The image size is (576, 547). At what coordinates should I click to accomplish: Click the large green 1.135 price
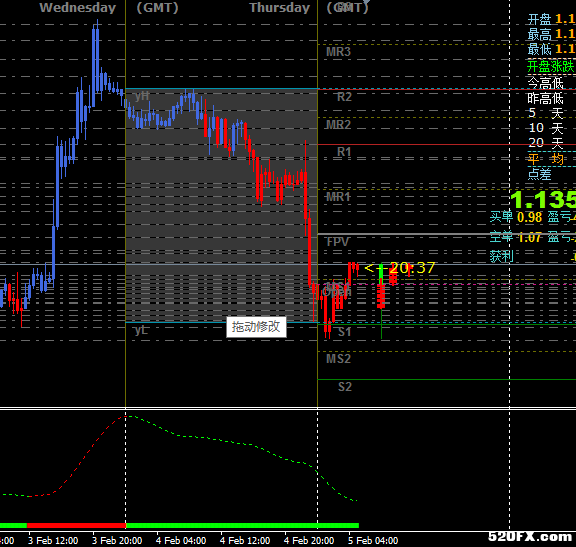[543, 200]
